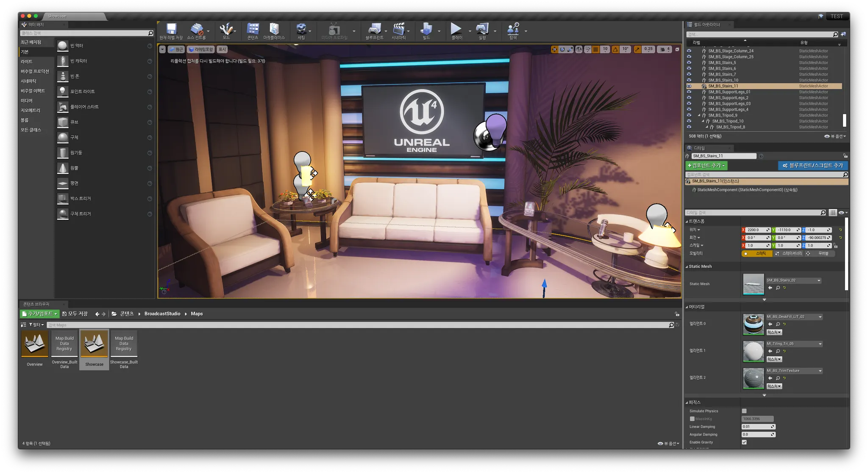Open the Source Control toolbar icon

pos(196,30)
